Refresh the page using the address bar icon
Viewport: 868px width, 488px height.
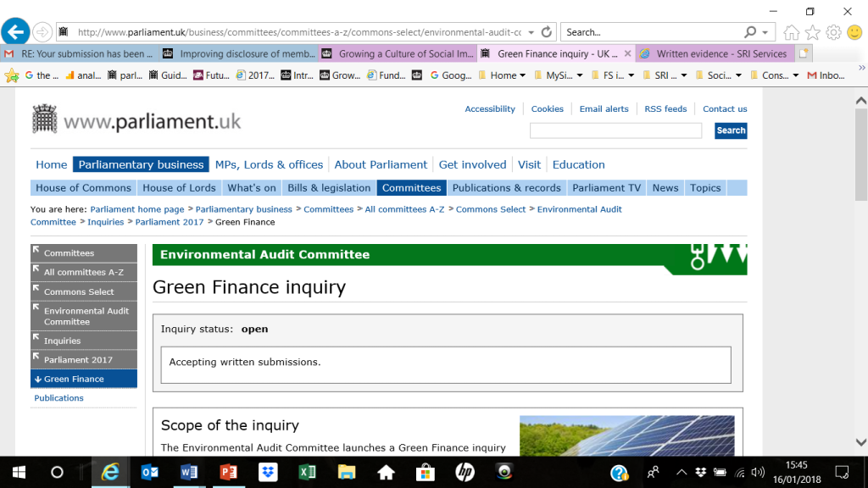[x=547, y=31]
